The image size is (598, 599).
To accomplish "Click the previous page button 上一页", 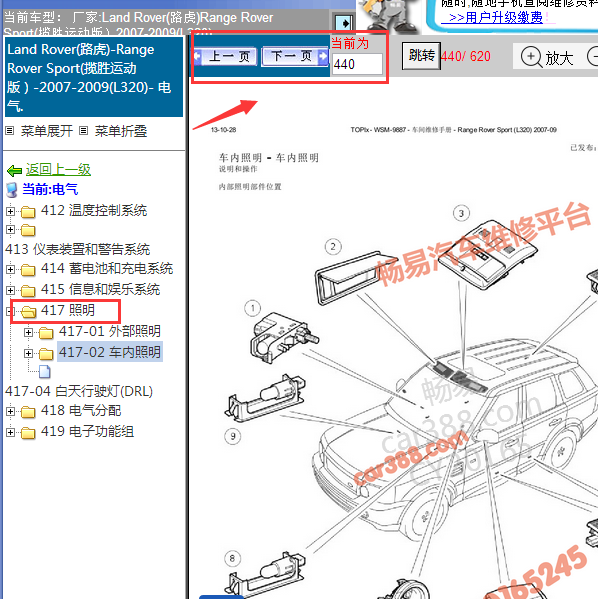I will coord(226,57).
